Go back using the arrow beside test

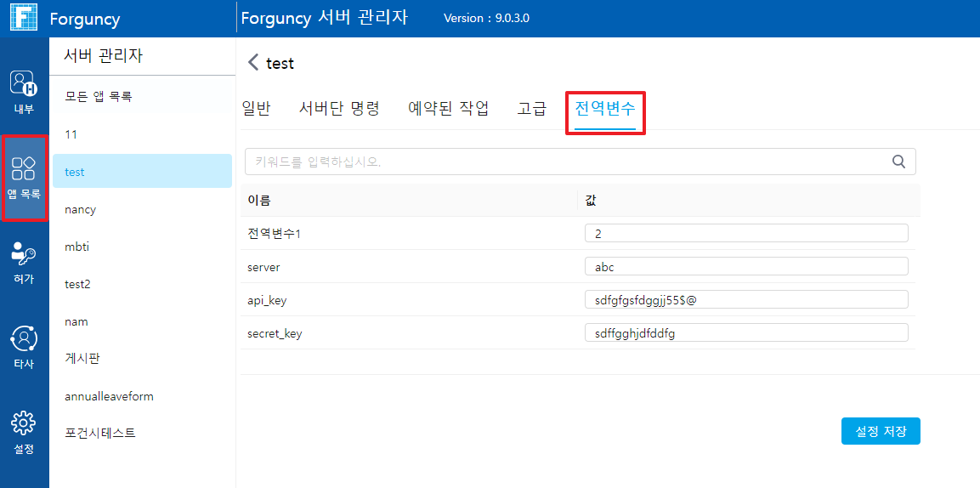(x=253, y=62)
